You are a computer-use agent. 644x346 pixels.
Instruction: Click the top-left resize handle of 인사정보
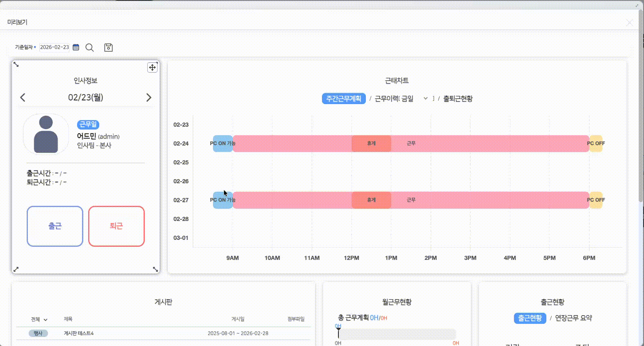point(16,64)
